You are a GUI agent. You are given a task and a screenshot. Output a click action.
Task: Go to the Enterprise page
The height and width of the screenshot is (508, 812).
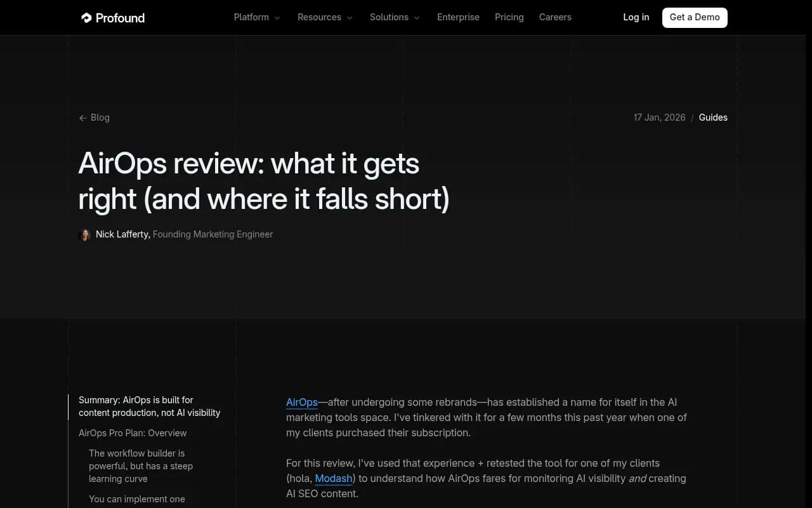458,17
